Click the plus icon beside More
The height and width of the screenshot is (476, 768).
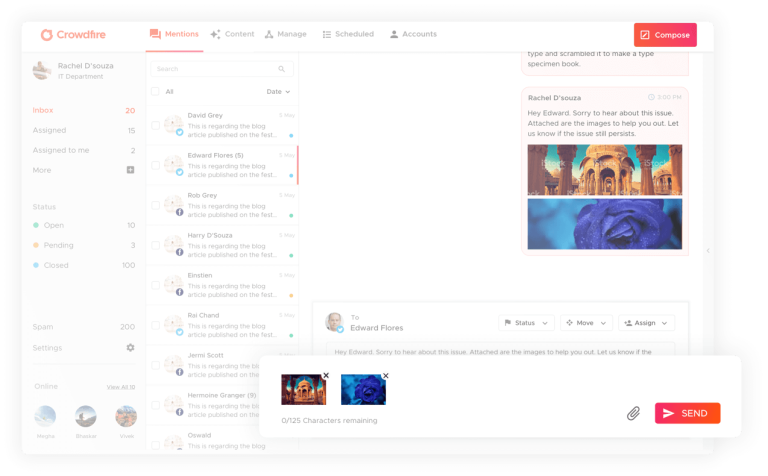pos(130,170)
